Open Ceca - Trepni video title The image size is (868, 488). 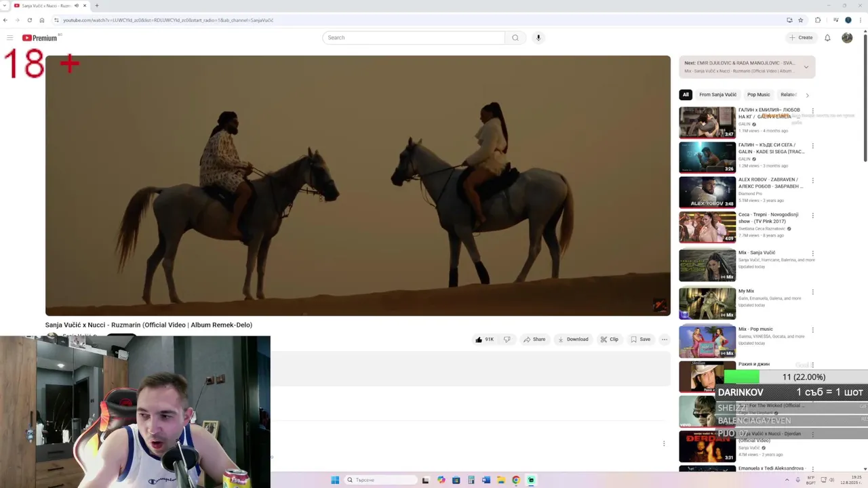pos(768,218)
